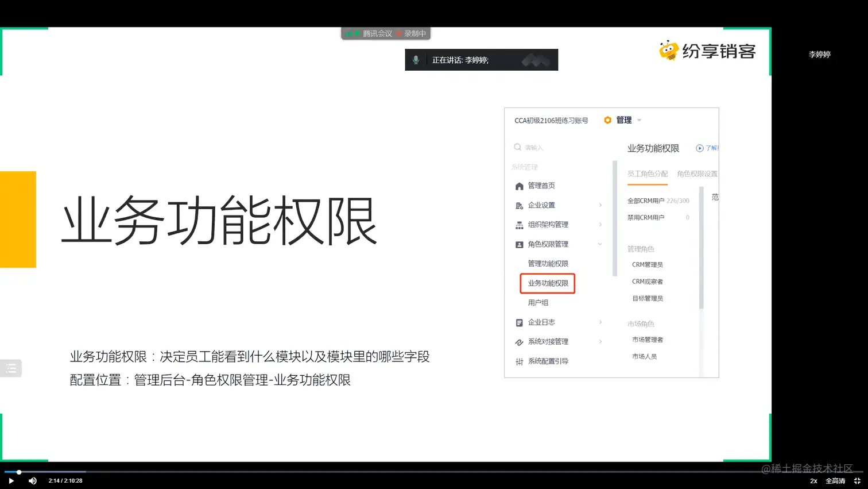Select 业务功能权限 submenu item
The image size is (868, 489).
pyautogui.click(x=548, y=283)
